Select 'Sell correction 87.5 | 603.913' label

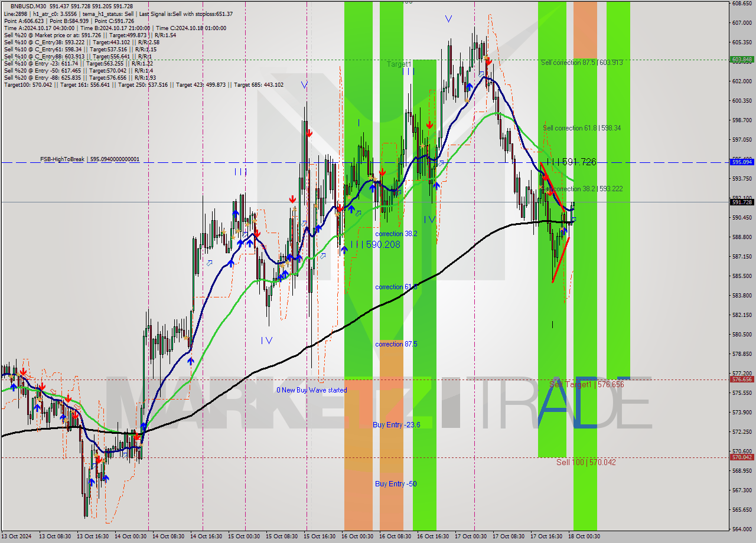tap(582, 62)
